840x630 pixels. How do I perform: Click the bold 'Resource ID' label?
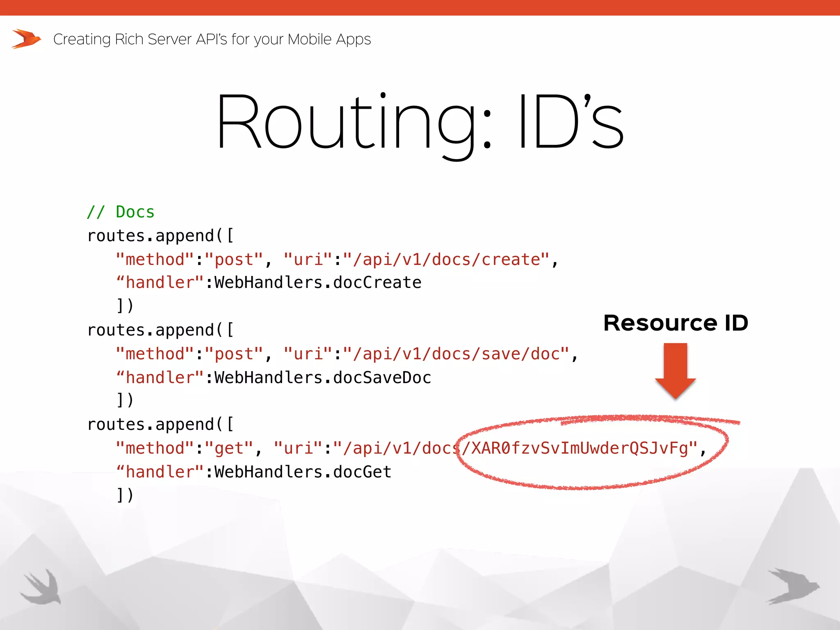[x=676, y=323]
